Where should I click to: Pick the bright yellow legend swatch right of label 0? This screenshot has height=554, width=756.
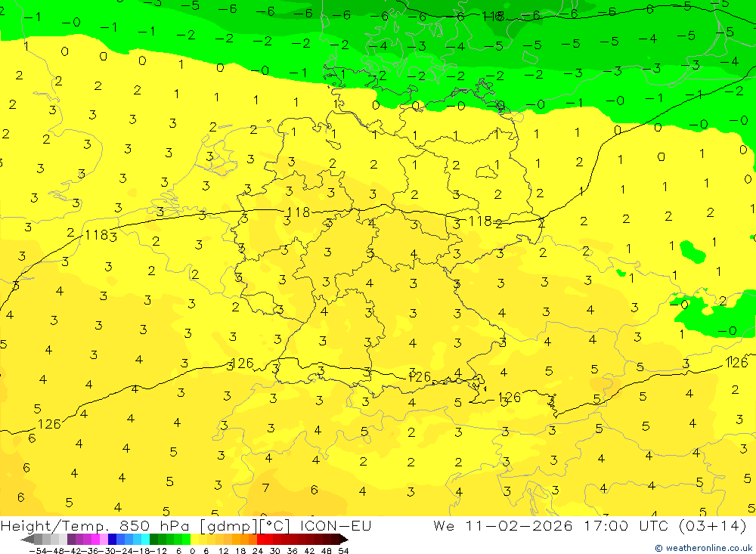[194, 540]
